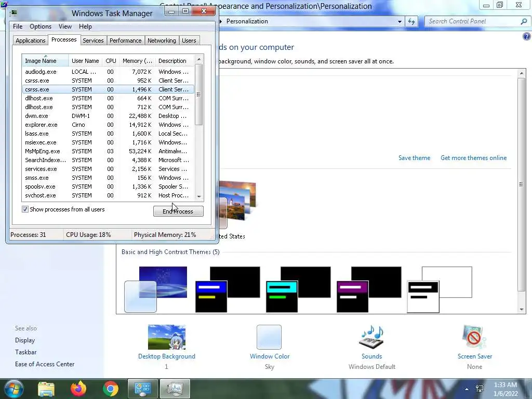Image resolution: width=532 pixels, height=399 pixels.
Task: Toggle Show processes from all users
Action: [x=25, y=209]
